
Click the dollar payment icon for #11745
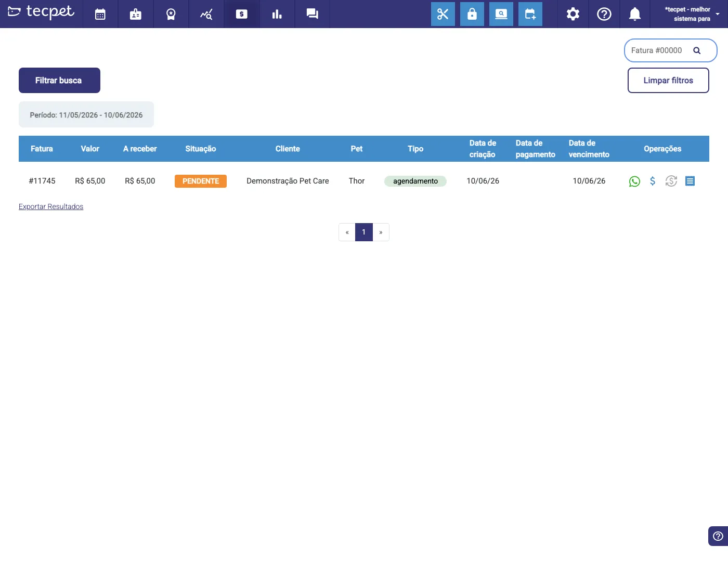click(653, 181)
